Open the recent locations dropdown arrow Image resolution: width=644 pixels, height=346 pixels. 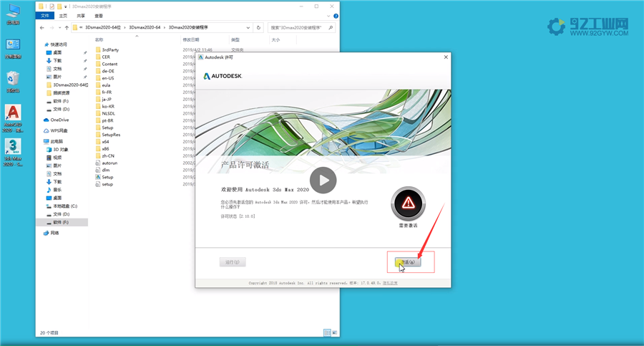tap(59, 27)
